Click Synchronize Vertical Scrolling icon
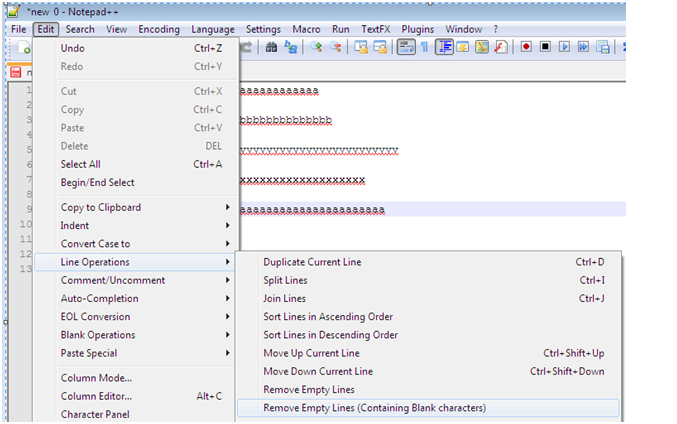This screenshot has width=677, height=424. point(361,47)
